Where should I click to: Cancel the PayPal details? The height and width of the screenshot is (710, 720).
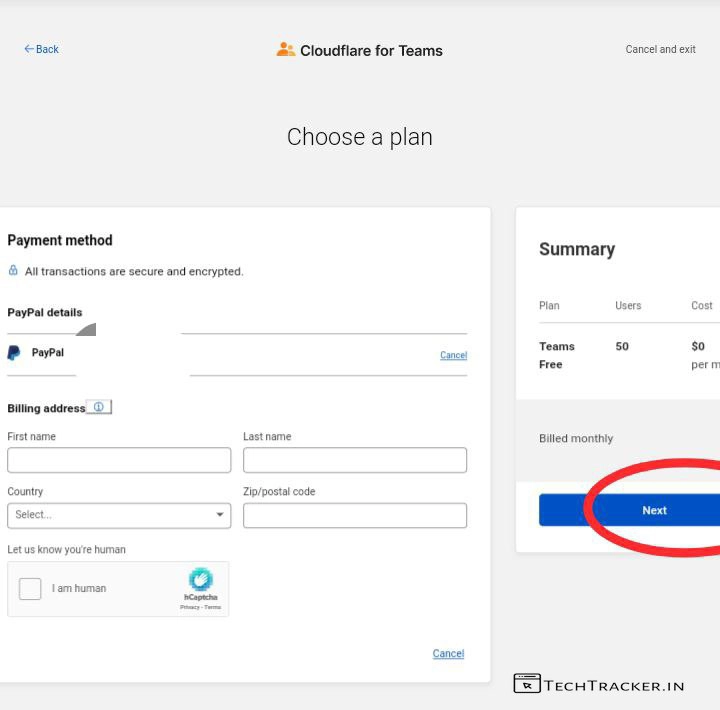click(x=453, y=355)
